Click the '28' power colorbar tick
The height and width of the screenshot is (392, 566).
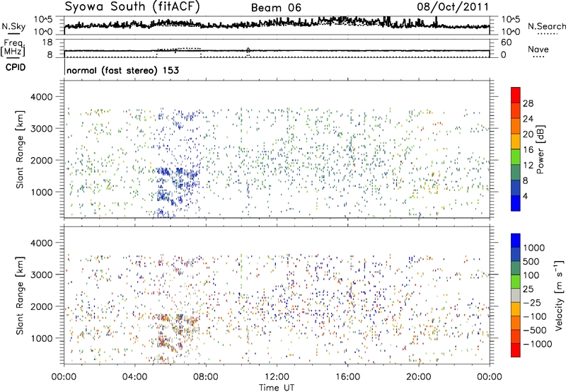click(528, 103)
